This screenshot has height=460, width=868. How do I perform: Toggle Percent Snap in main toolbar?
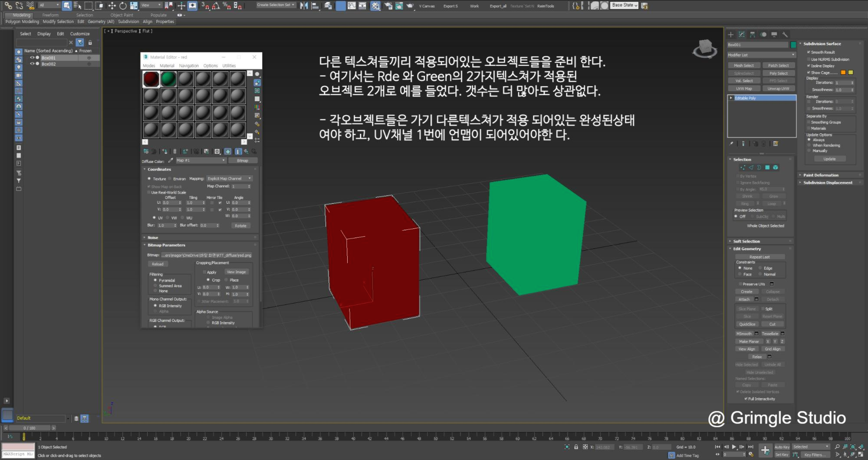[x=227, y=6]
